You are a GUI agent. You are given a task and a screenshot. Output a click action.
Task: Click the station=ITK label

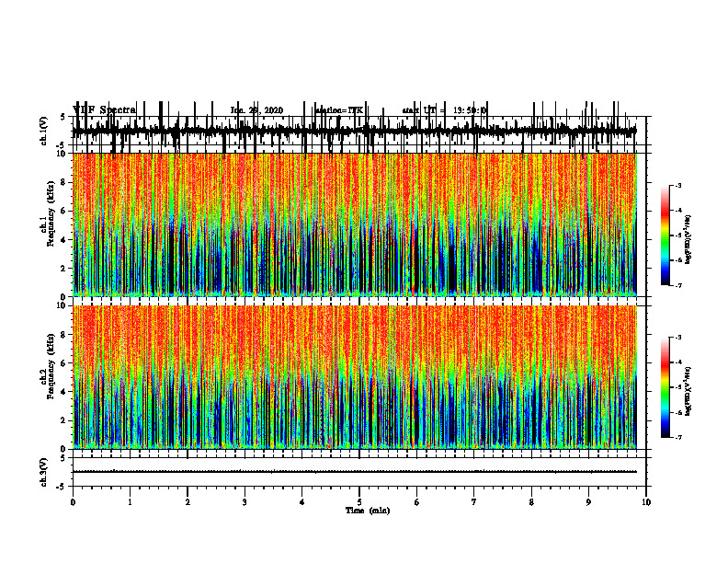point(339,110)
